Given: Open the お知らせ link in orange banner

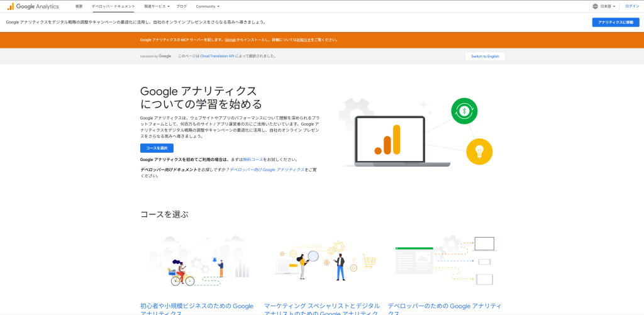Looking at the screenshot, I should click(303, 40).
